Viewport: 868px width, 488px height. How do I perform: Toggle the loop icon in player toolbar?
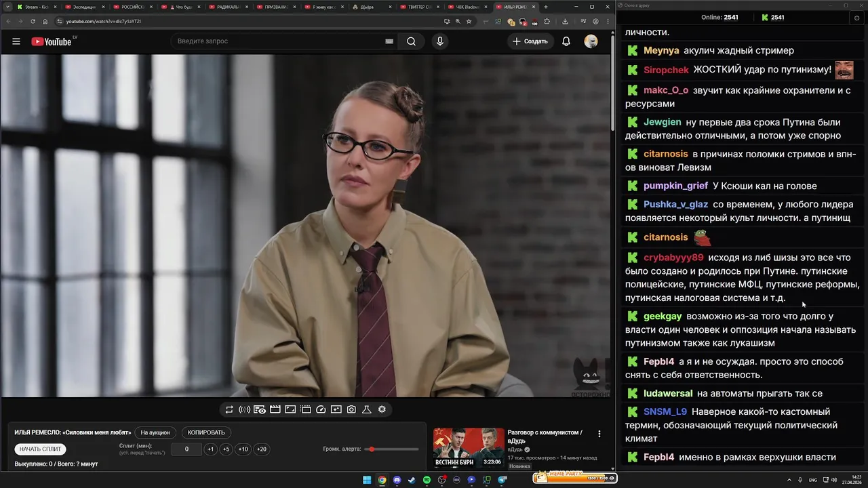point(229,409)
